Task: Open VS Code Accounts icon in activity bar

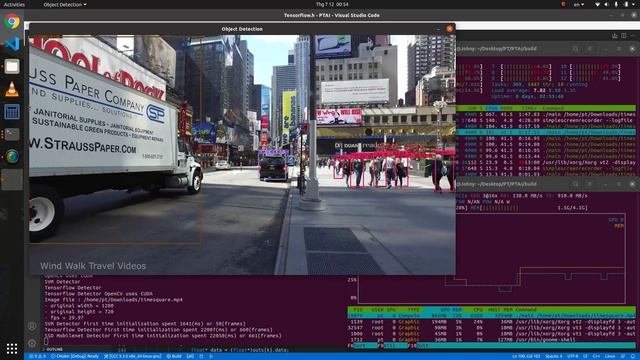Action: click(32, 326)
